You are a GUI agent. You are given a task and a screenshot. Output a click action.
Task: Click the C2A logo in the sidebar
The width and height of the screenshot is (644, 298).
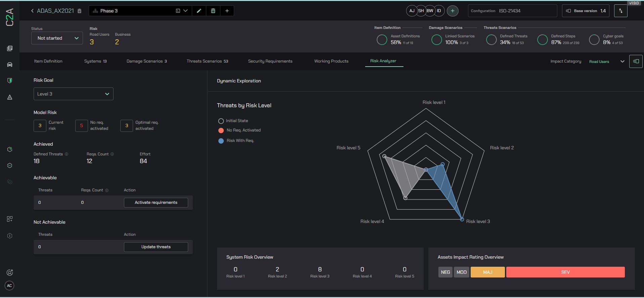point(9,17)
